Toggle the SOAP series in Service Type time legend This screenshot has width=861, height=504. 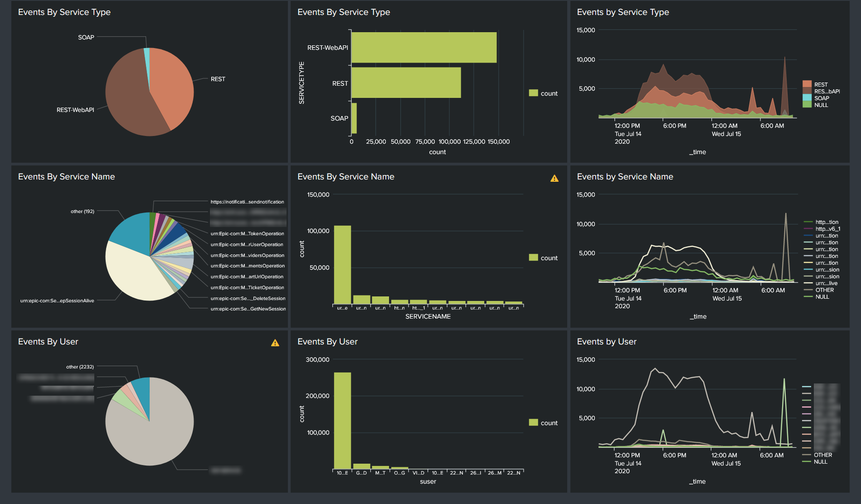(x=821, y=98)
